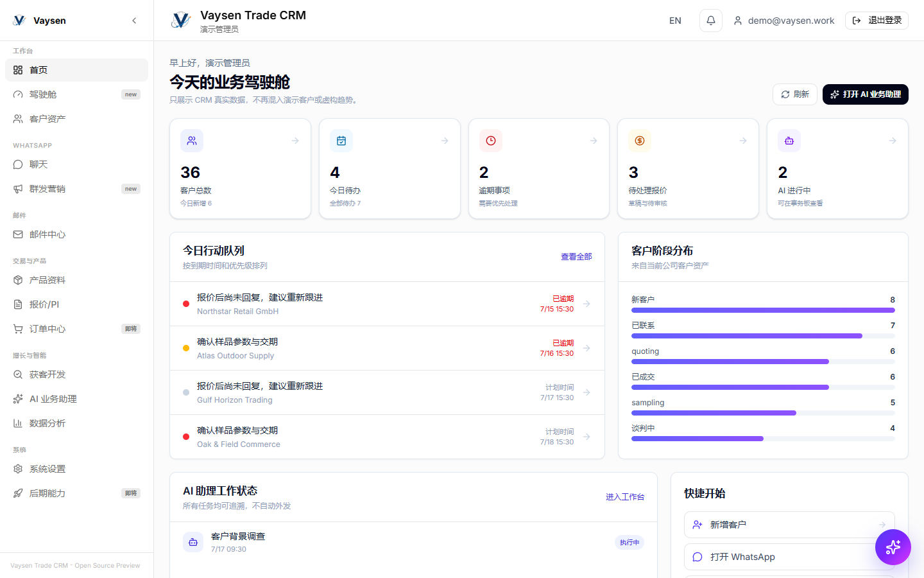The height and width of the screenshot is (578, 924).
Task: Click the AI 进行中 robot icon
Action: click(789, 141)
